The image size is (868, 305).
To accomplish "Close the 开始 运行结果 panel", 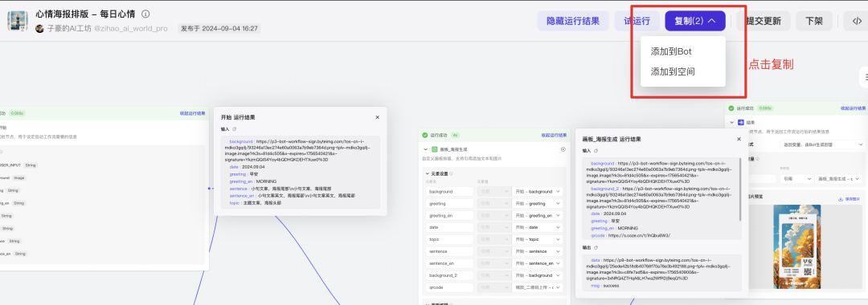I will coord(378,117).
